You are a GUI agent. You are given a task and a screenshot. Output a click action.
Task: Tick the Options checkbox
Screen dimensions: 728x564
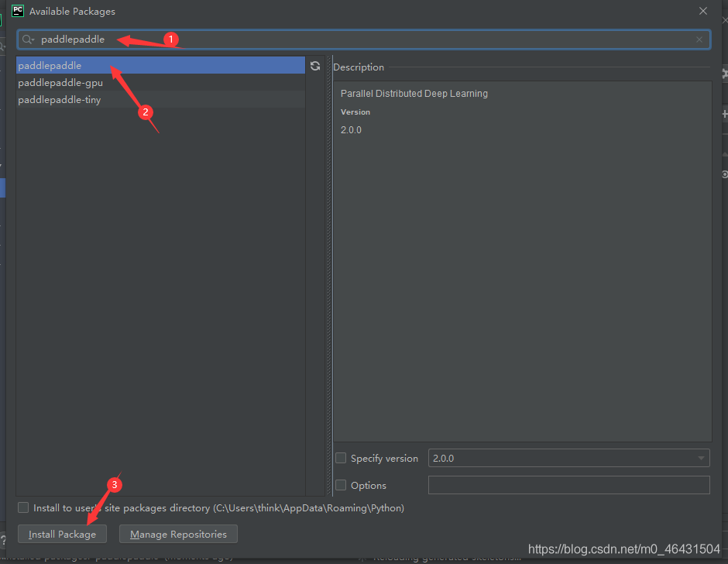pyautogui.click(x=341, y=486)
